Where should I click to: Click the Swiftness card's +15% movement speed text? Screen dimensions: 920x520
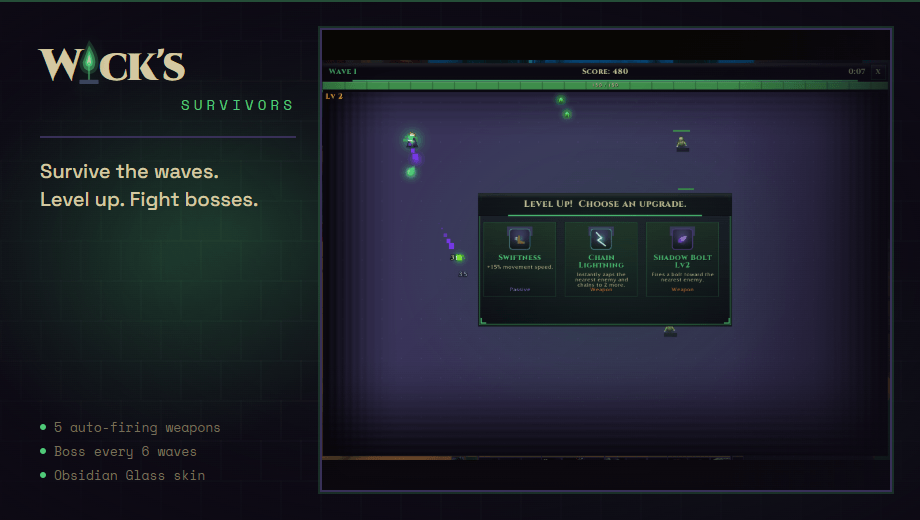519,267
